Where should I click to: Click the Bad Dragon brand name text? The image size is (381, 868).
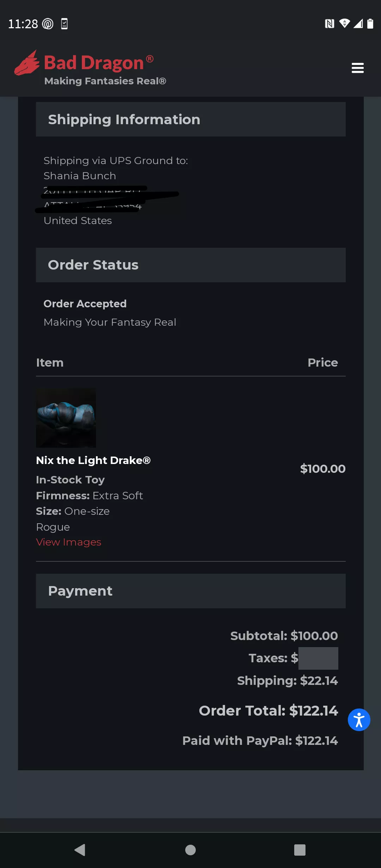94,63
